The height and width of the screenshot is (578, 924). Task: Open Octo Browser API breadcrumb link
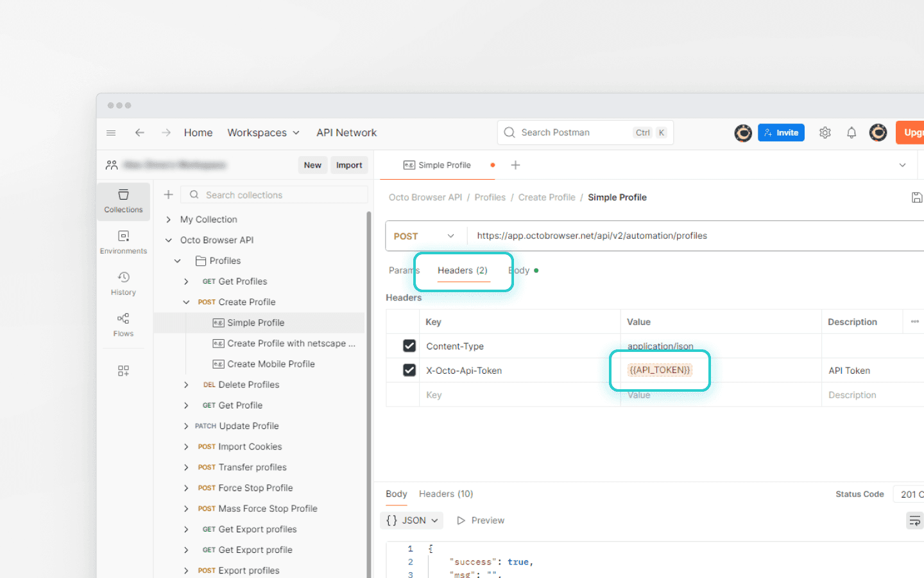[x=425, y=197]
